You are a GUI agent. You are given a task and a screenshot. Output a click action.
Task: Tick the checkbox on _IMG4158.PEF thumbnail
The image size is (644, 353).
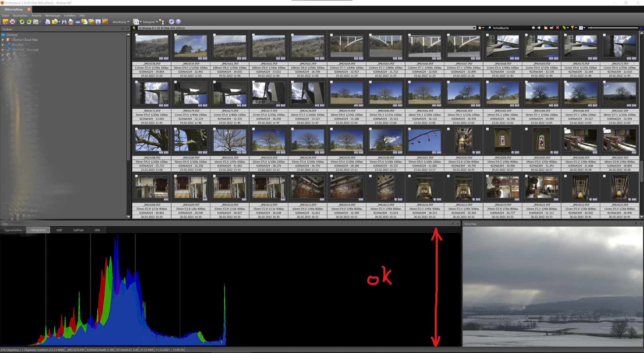coord(137,35)
